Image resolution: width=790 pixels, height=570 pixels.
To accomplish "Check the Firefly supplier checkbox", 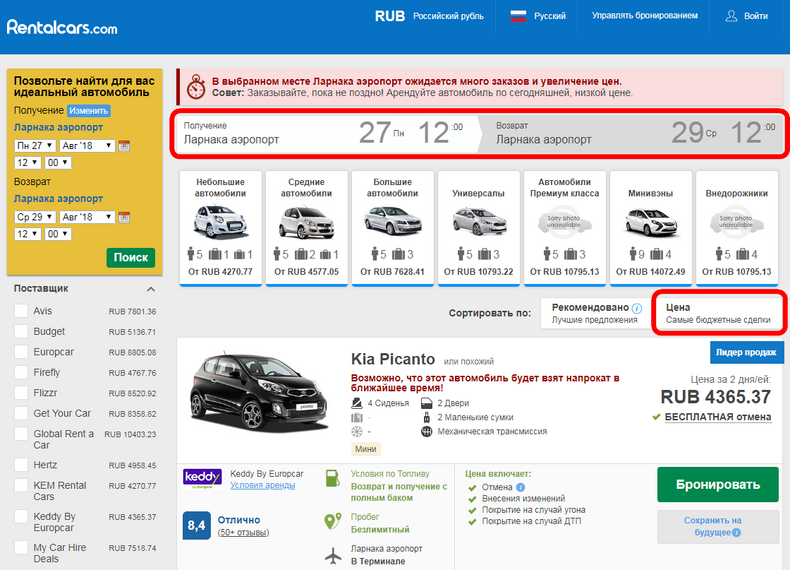I will [21, 372].
